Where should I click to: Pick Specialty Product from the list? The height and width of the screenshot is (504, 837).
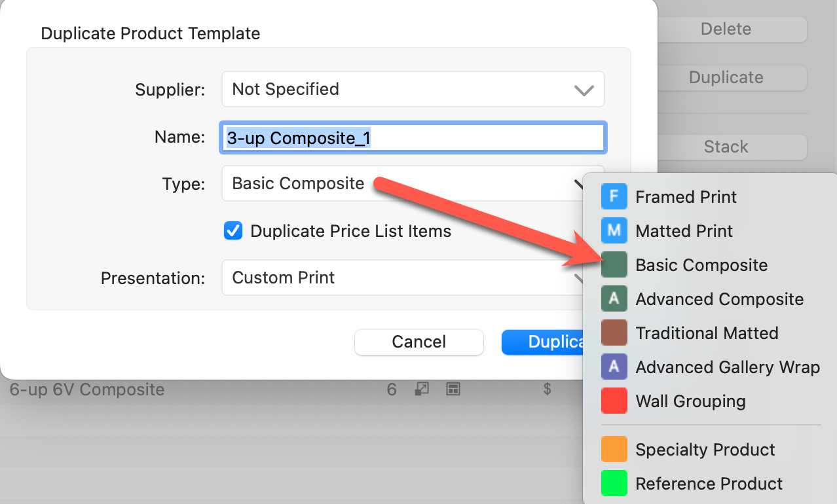click(705, 450)
